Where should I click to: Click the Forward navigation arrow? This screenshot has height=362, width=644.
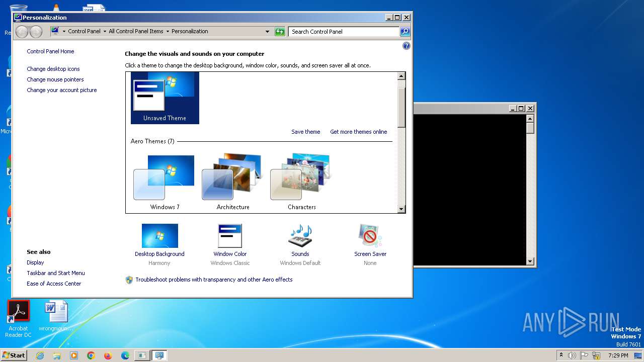click(x=36, y=32)
